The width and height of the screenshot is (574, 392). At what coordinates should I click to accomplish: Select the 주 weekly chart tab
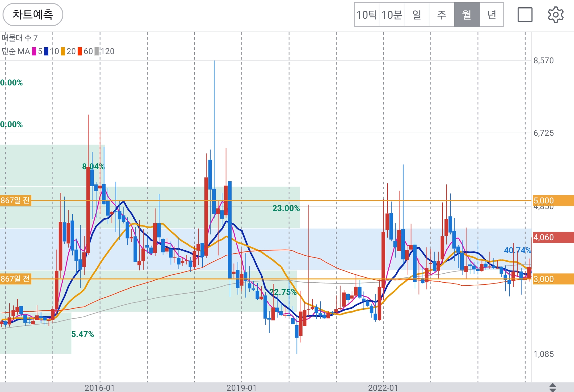coord(442,15)
